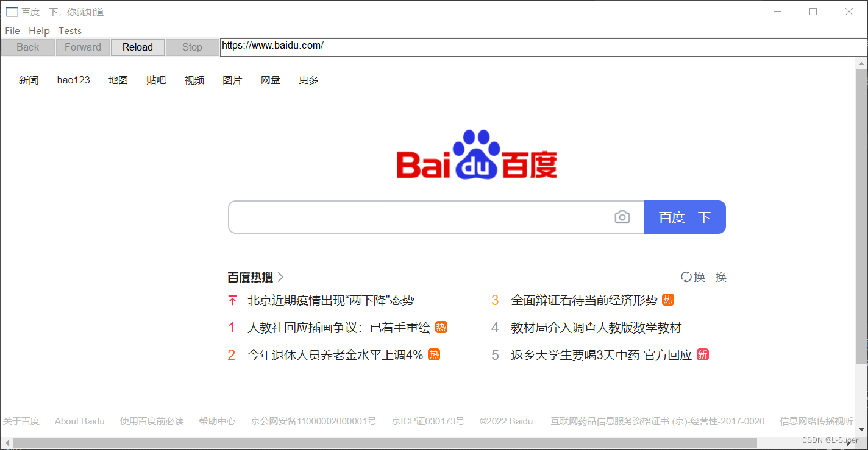The width and height of the screenshot is (868, 450).
Task: Click the vertical scrollbar thumb
Action: 861,216
